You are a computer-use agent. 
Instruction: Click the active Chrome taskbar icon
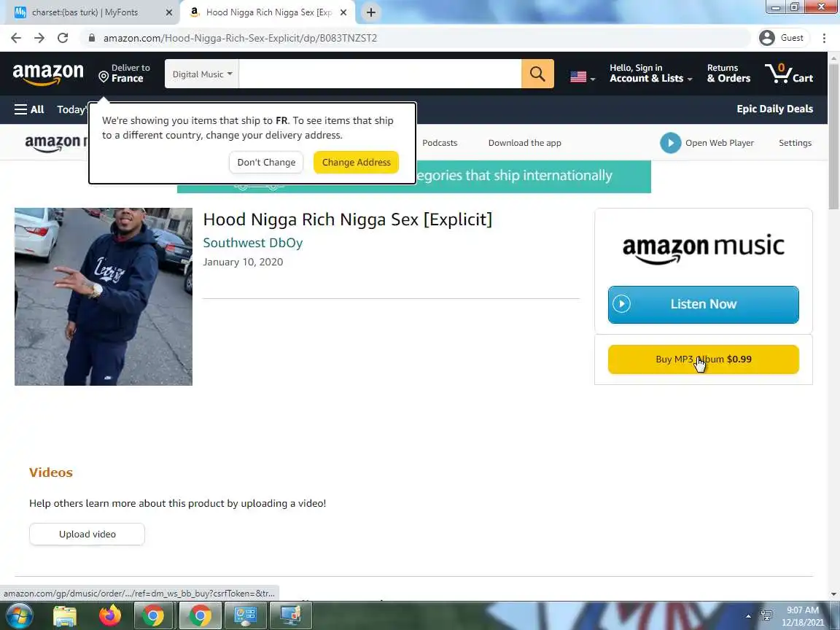click(200, 615)
